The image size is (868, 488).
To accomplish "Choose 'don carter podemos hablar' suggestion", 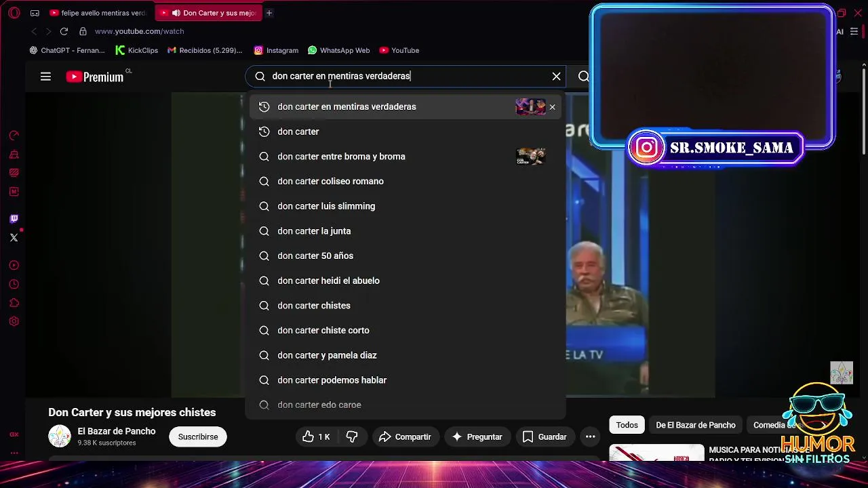I will (x=406, y=380).
